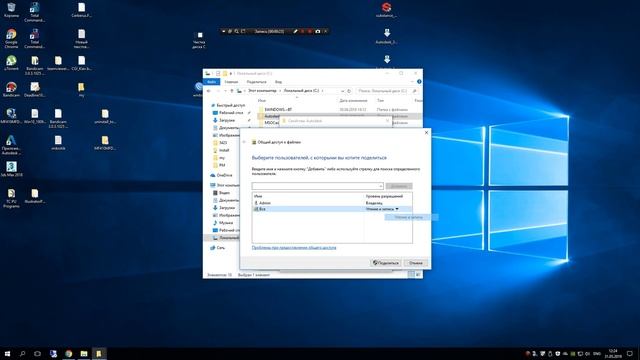Close the file sharing dialog
Image resolution: width=640 pixels, height=360 pixels.
[427, 133]
